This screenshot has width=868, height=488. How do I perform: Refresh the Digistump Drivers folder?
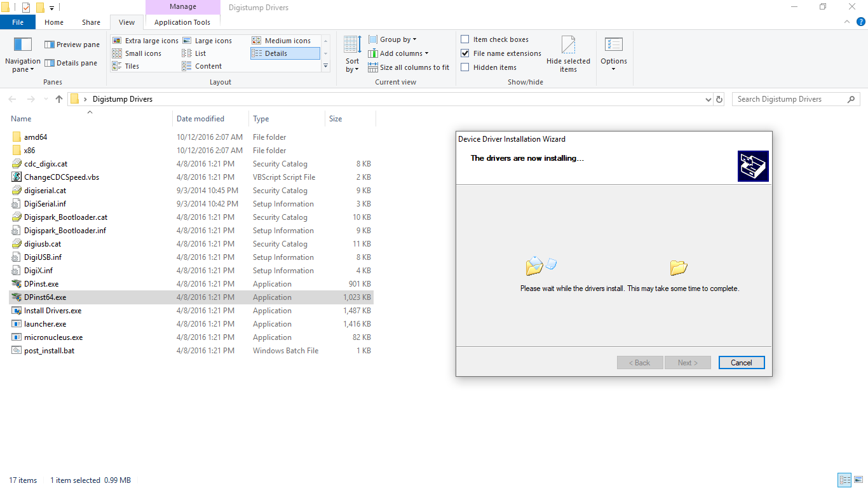pyautogui.click(x=719, y=99)
